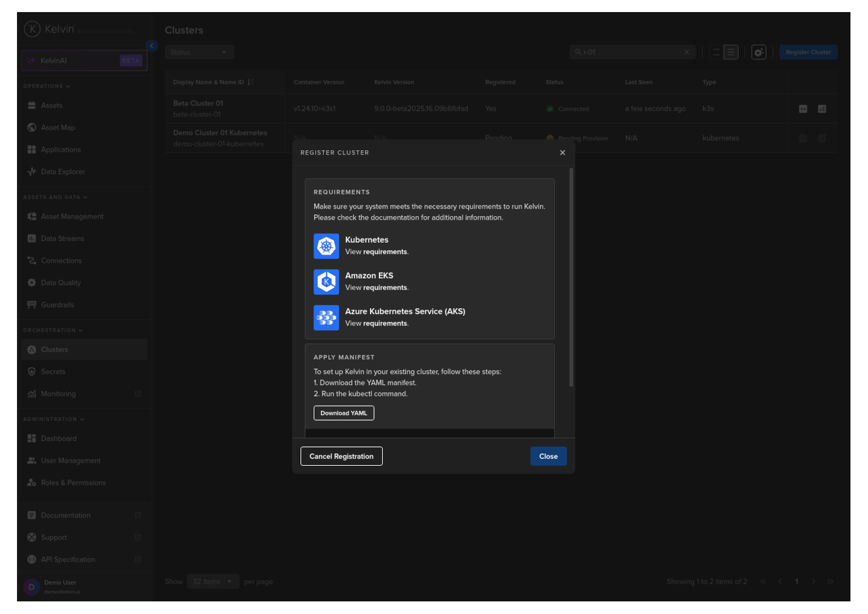Image resolution: width=868 pixels, height=614 pixels.
Task: Click Cancel Registration button
Action: tap(341, 457)
